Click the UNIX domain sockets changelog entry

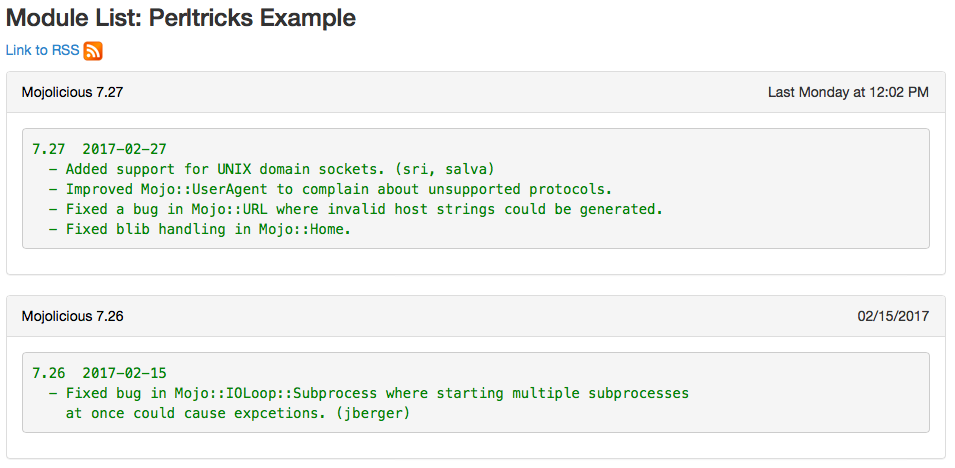280,169
